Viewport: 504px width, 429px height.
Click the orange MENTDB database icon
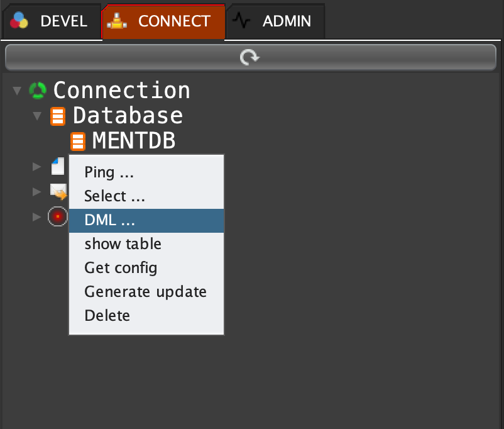click(77, 142)
